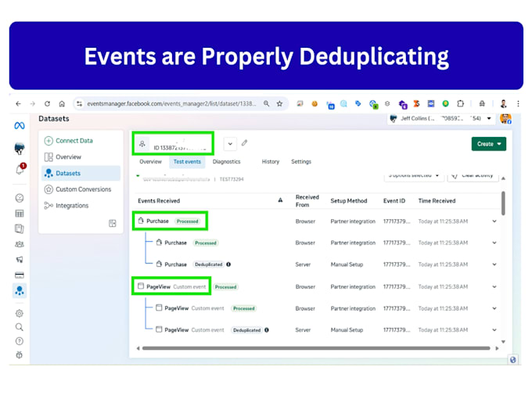Click the warning triangle column header
This screenshot has height=399, width=532.
point(280,200)
